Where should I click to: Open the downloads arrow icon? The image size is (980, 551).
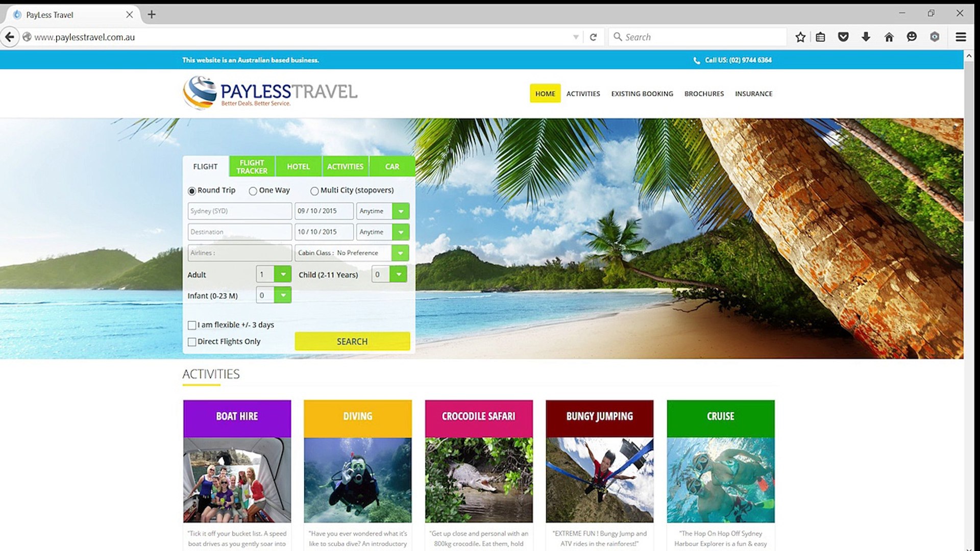866,37
